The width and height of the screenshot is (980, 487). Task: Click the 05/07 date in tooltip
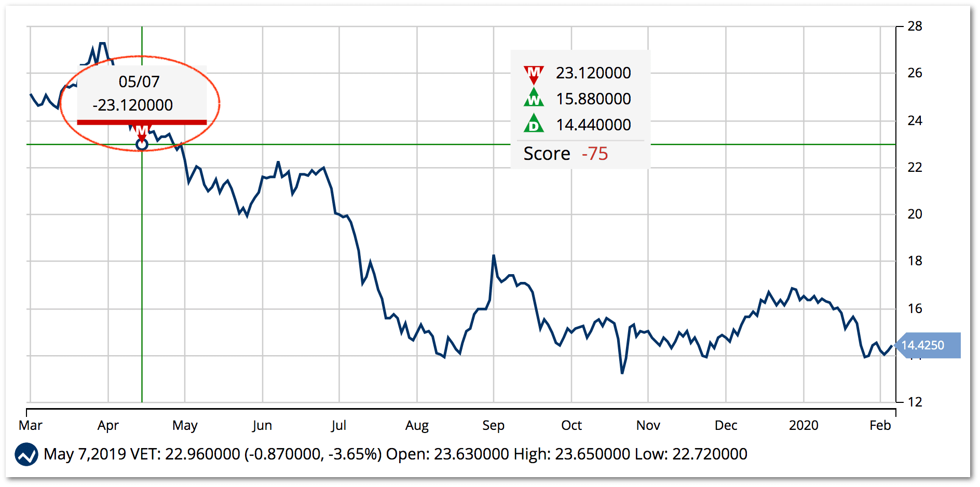139,82
